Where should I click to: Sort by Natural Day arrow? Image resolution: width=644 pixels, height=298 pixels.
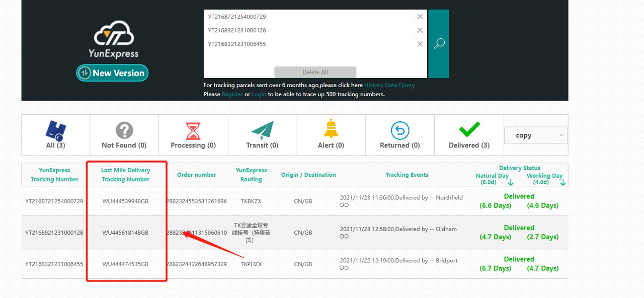pyautogui.click(x=511, y=182)
